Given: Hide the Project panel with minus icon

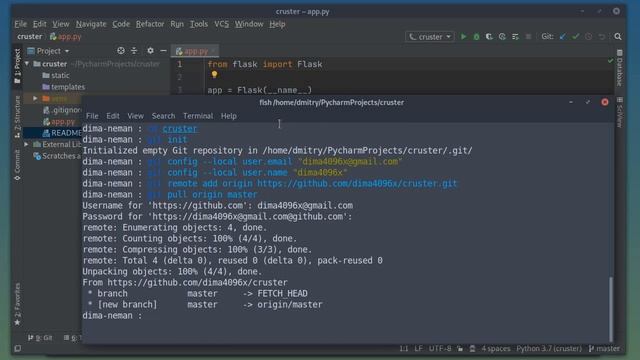Looking at the screenshot, I should 163,51.
